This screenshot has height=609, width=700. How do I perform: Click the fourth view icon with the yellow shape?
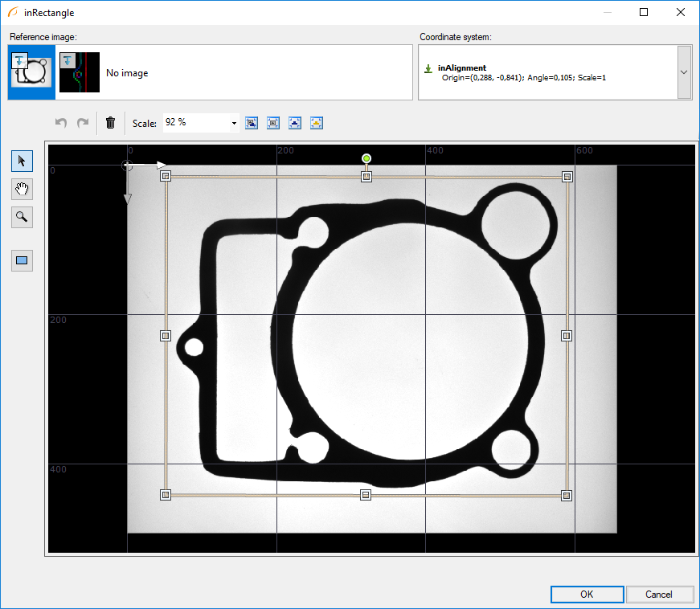click(317, 123)
